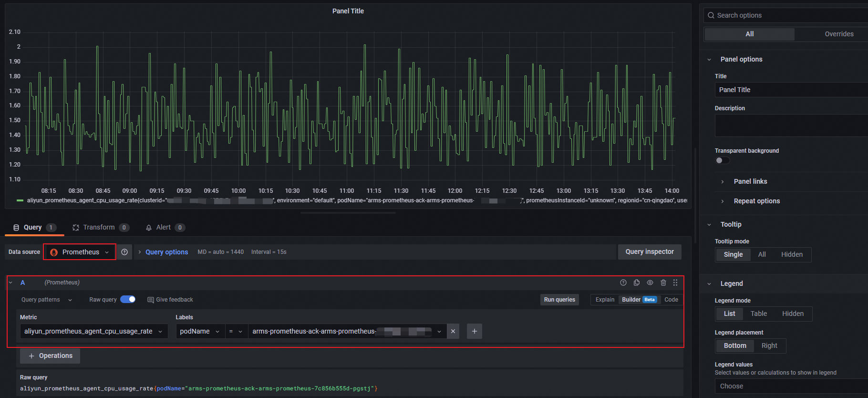
Task: Duplicate query A
Action: click(x=637, y=283)
